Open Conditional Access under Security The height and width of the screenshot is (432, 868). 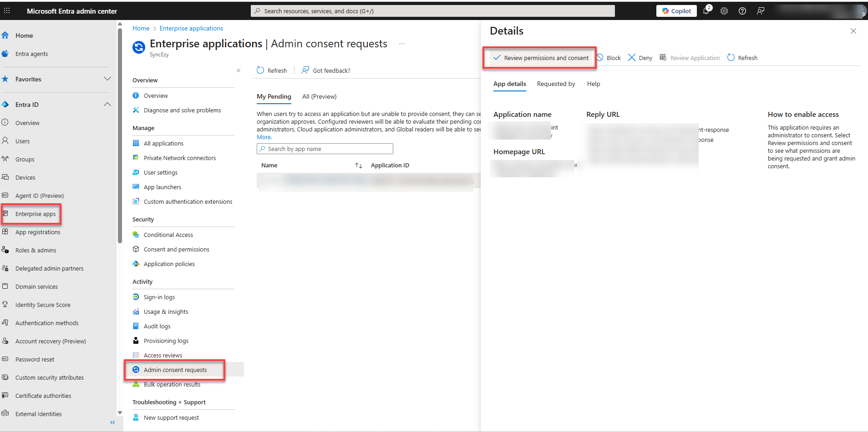pyautogui.click(x=168, y=235)
